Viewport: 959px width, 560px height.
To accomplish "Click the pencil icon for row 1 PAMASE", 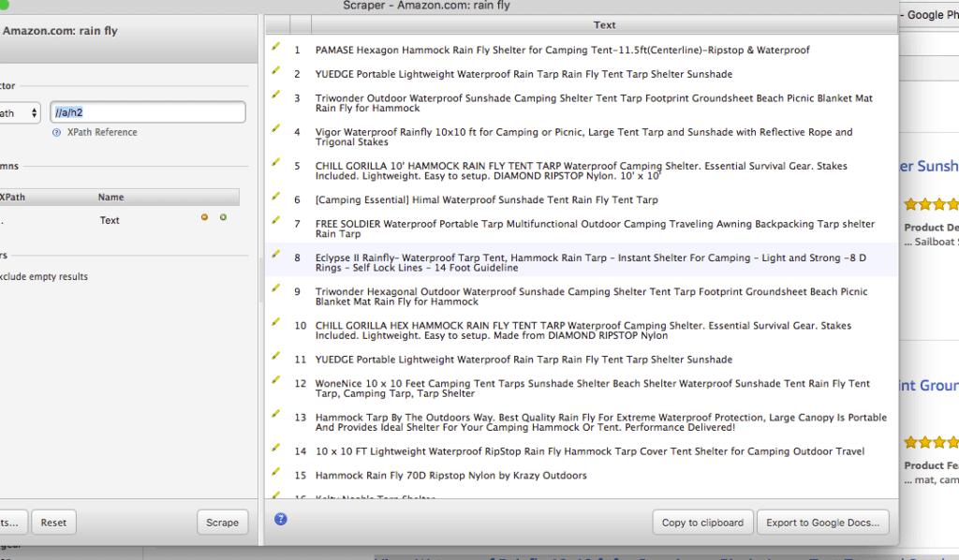I will click(276, 46).
